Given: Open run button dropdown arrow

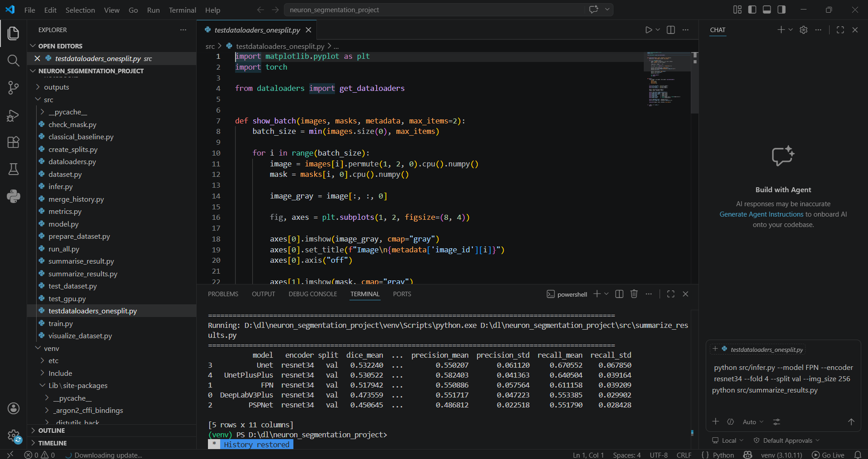Looking at the screenshot, I should point(658,30).
